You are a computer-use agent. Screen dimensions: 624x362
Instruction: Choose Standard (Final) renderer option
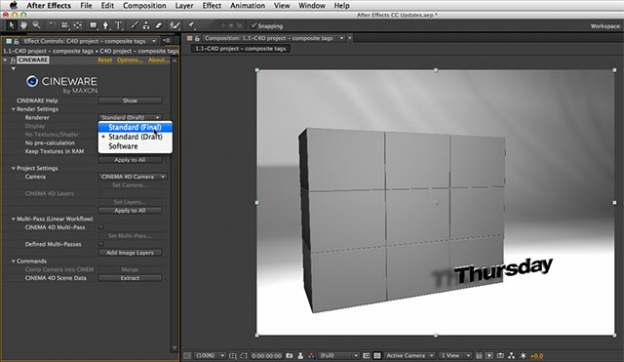pyautogui.click(x=135, y=127)
